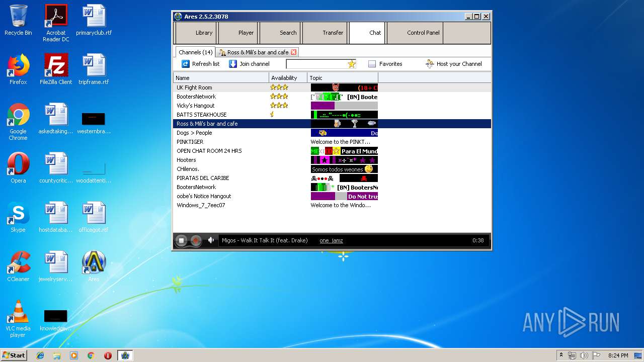Open Internet Explorer in taskbar

[40, 355]
